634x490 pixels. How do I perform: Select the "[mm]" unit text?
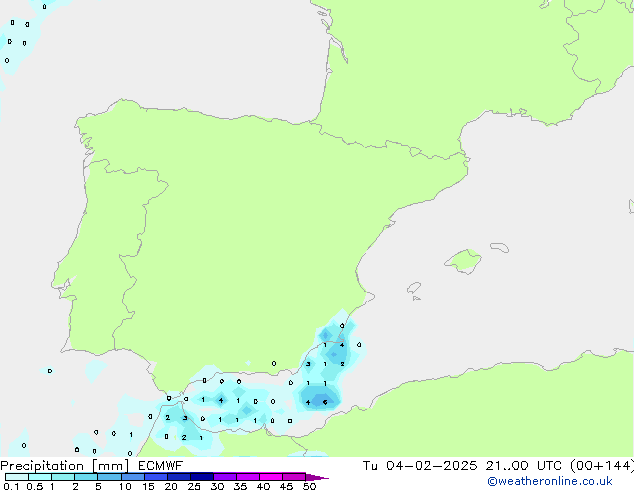click(110, 466)
